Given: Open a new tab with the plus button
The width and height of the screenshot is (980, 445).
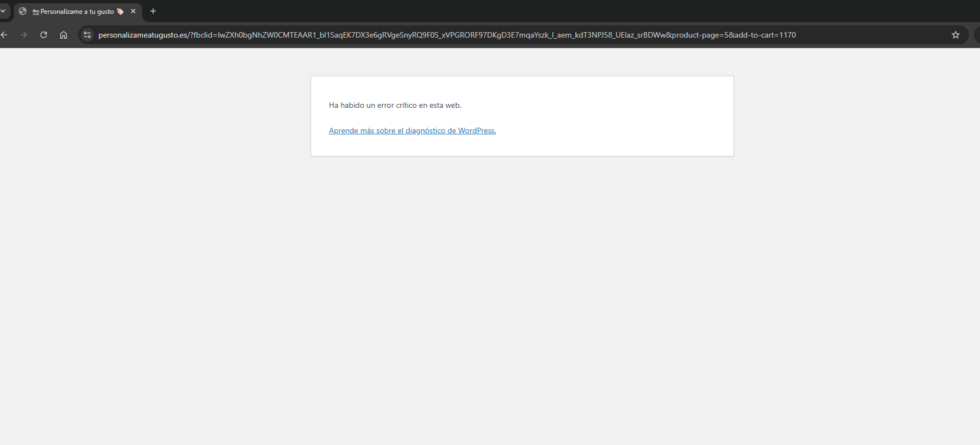Looking at the screenshot, I should click(153, 11).
